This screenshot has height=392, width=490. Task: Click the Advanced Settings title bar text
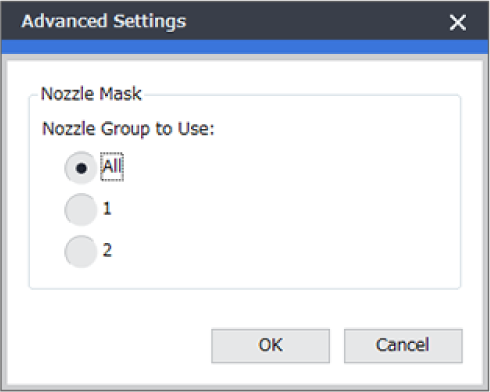pyautogui.click(x=104, y=21)
